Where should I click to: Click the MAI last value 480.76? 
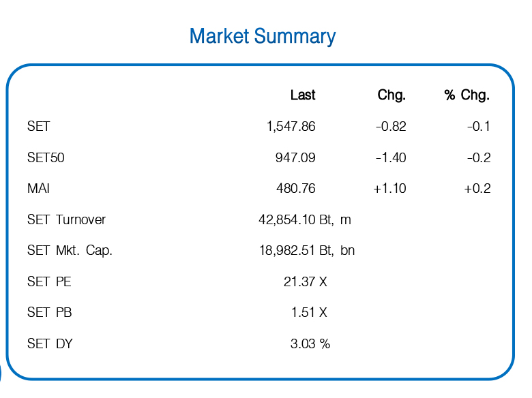296,188
